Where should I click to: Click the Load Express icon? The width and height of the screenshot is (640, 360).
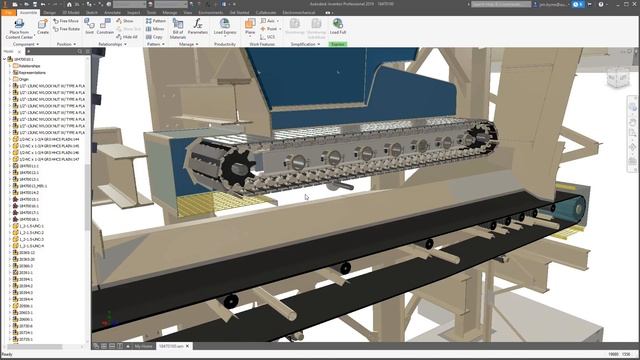[224, 23]
